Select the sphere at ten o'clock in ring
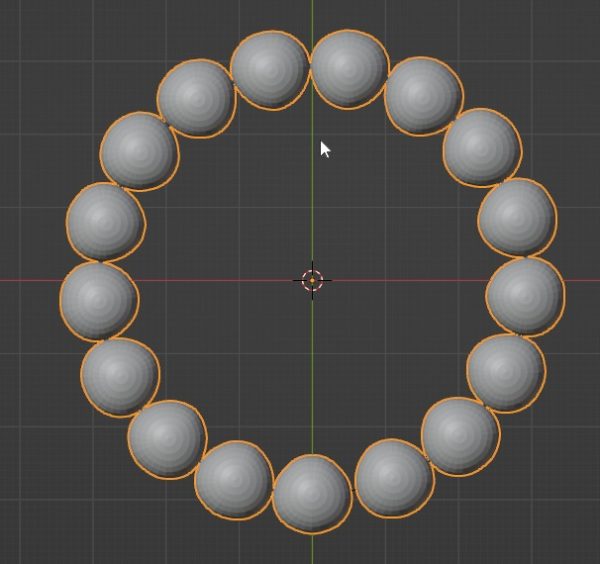 click(x=139, y=151)
